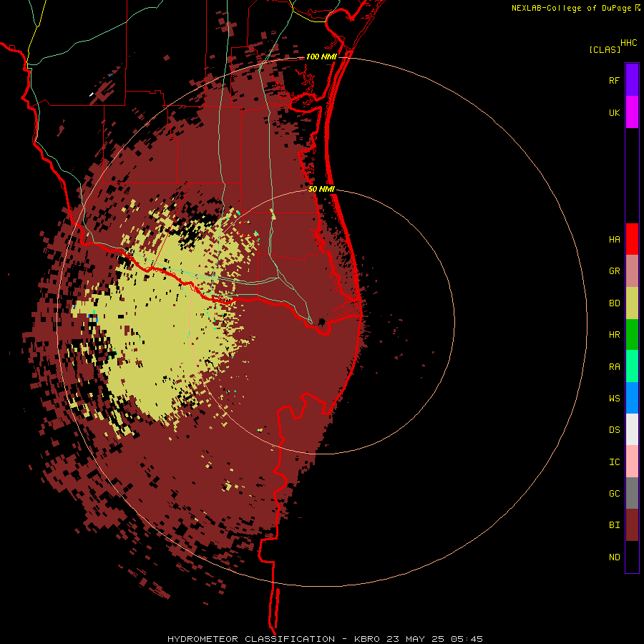
Task: Click the GC legend label
Action: pyautogui.click(x=614, y=494)
